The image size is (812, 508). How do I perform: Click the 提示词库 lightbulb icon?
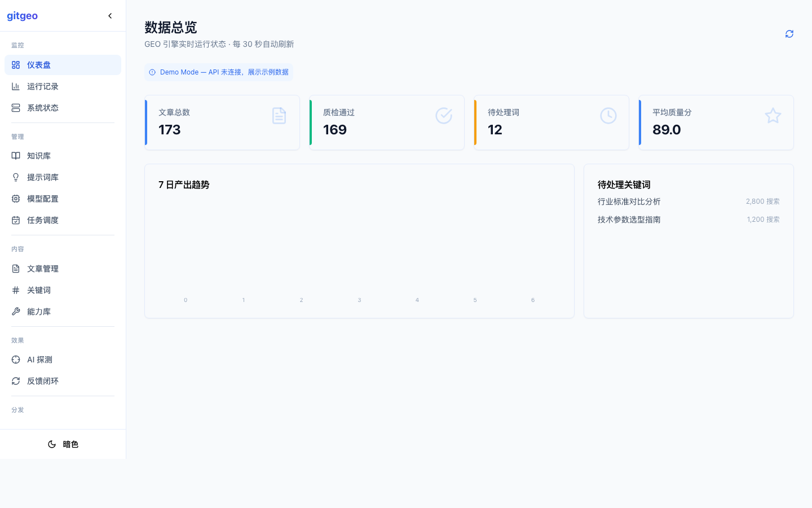tap(16, 177)
